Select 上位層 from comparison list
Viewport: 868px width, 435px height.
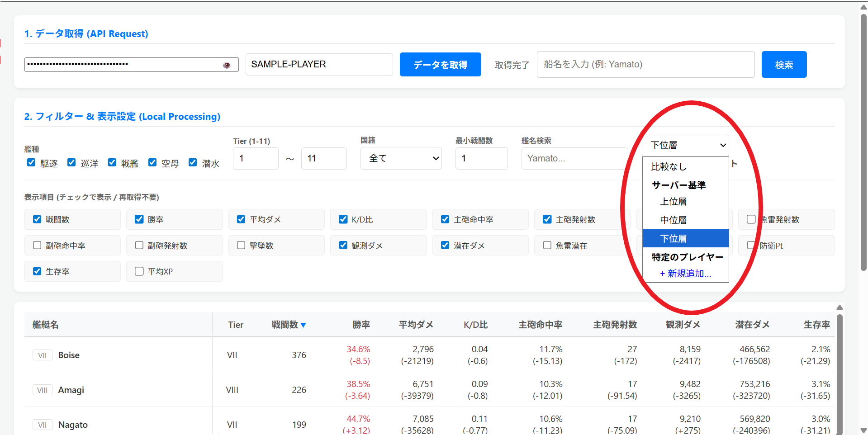(673, 202)
